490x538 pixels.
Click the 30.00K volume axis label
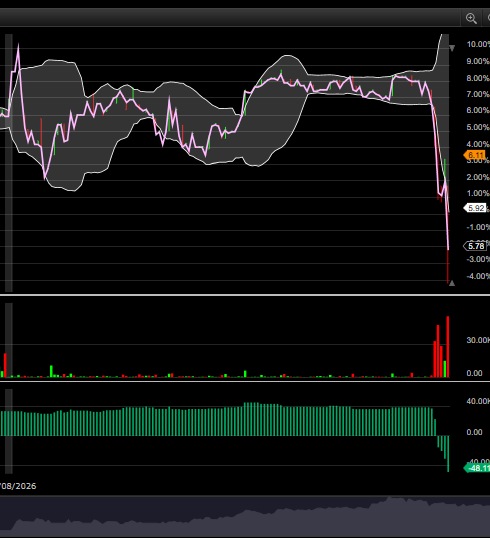click(x=478, y=340)
